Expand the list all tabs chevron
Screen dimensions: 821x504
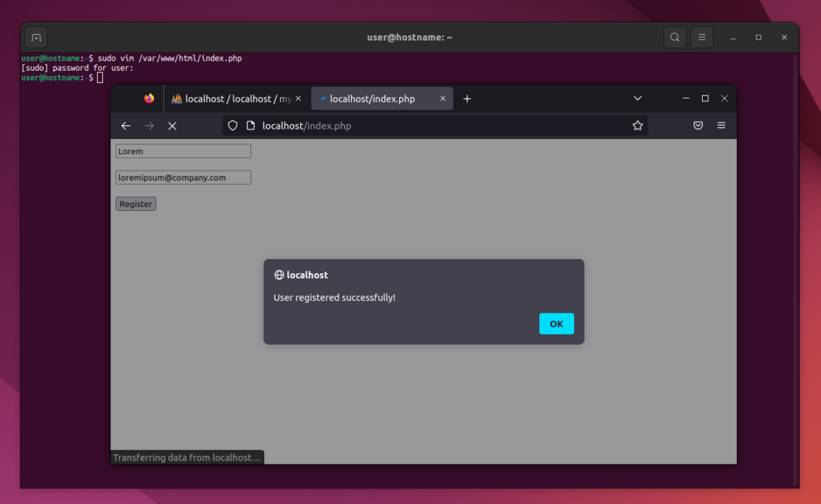click(637, 99)
